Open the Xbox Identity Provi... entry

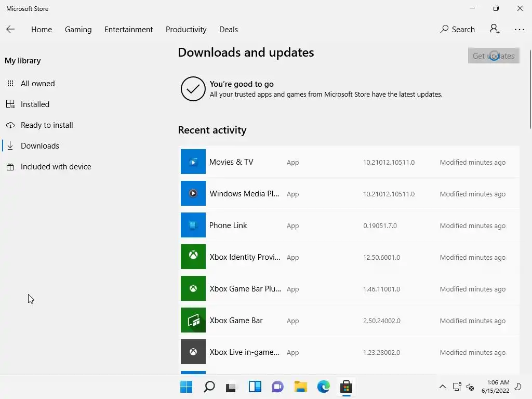(245, 257)
